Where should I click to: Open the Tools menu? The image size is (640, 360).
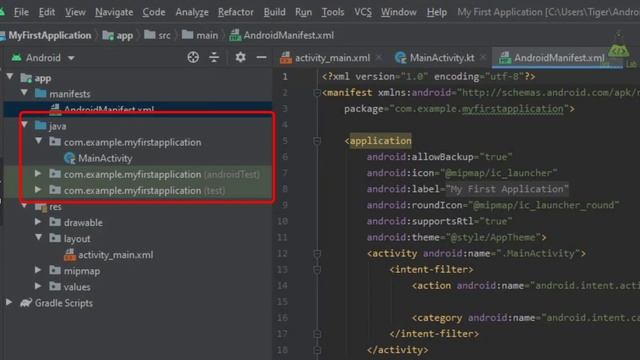point(333,12)
